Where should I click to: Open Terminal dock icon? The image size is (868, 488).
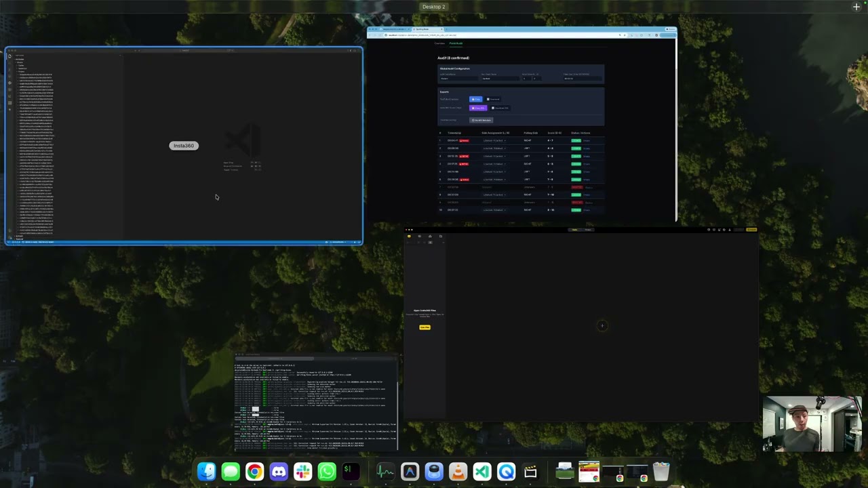[351, 472]
